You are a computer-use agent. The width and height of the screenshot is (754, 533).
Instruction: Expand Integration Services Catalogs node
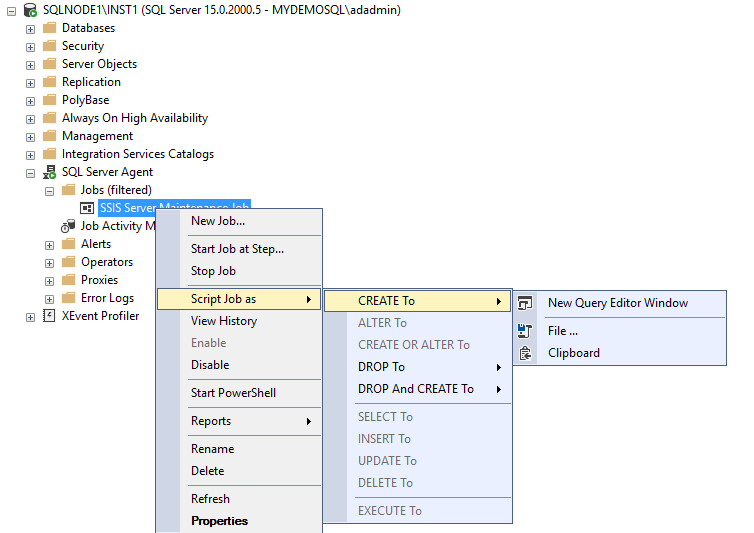coord(30,155)
